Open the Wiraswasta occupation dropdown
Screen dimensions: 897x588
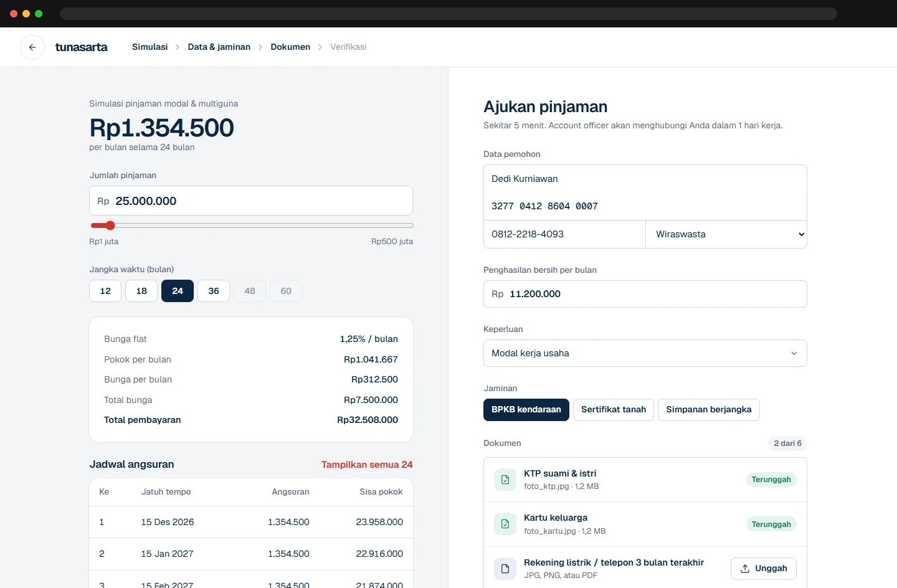tap(726, 234)
